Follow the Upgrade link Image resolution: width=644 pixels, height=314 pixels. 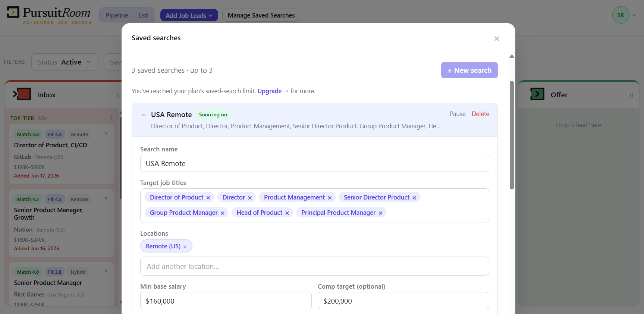[273, 91]
